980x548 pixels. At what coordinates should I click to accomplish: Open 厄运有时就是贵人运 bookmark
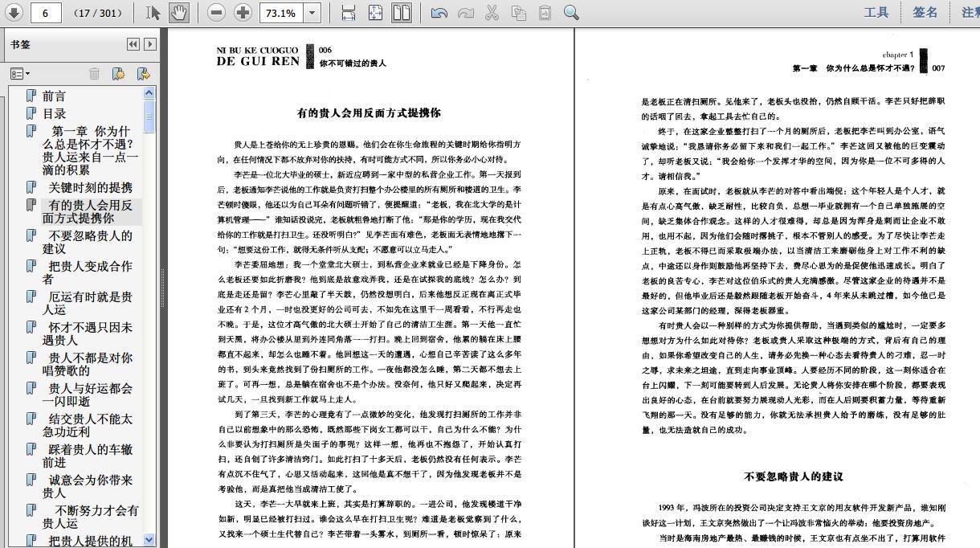88,303
